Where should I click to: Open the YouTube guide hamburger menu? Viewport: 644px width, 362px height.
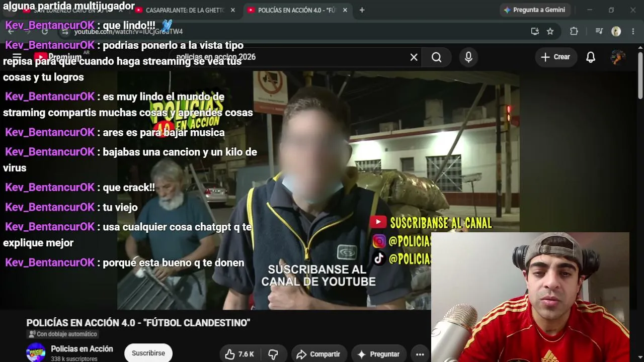pyautogui.click(x=17, y=57)
